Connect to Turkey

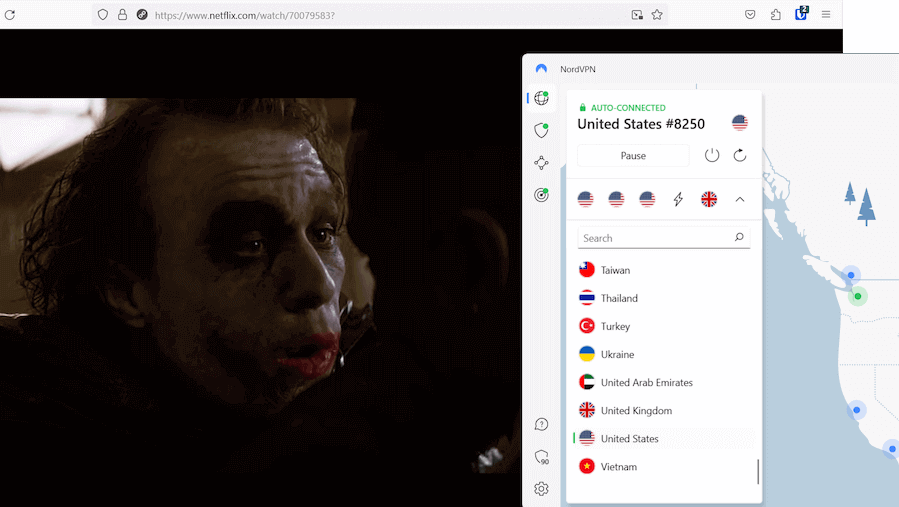click(x=664, y=326)
